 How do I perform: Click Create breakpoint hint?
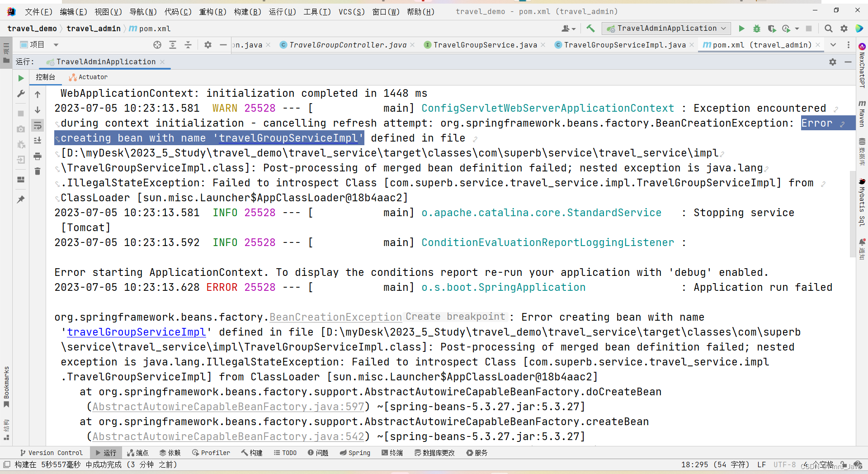455,317
